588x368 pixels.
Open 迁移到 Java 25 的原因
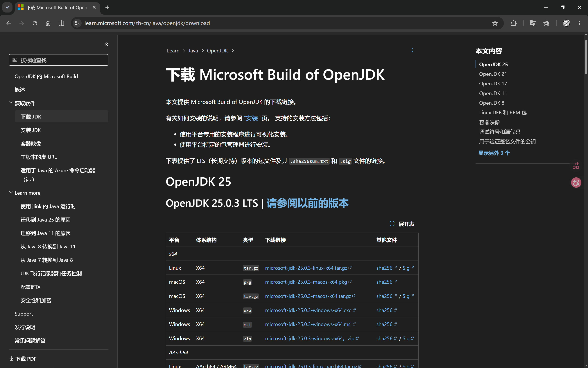point(45,220)
